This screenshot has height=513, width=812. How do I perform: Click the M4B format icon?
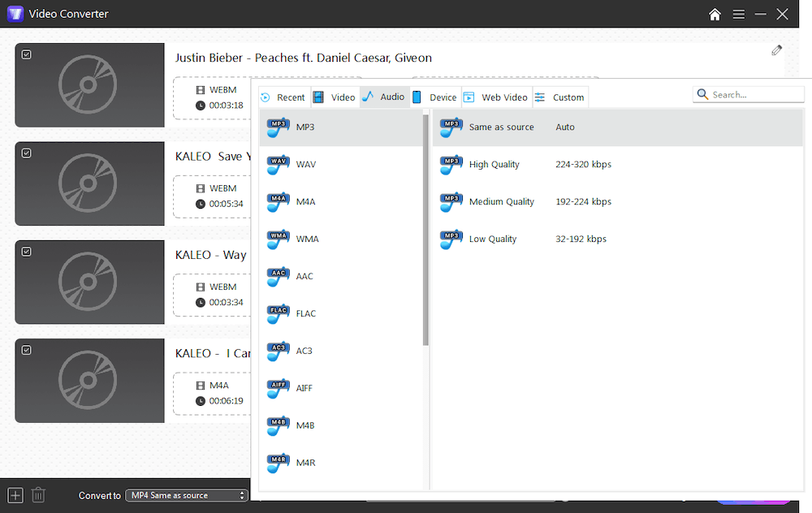278,425
